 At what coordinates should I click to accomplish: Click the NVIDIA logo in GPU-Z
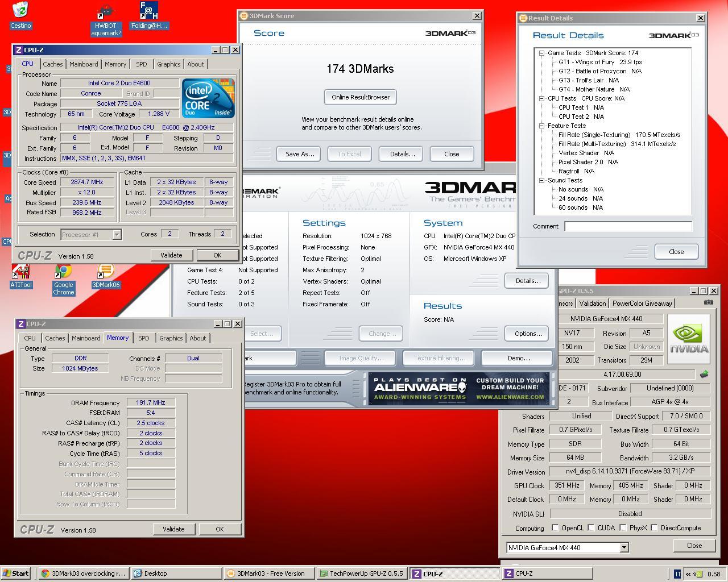tap(689, 339)
